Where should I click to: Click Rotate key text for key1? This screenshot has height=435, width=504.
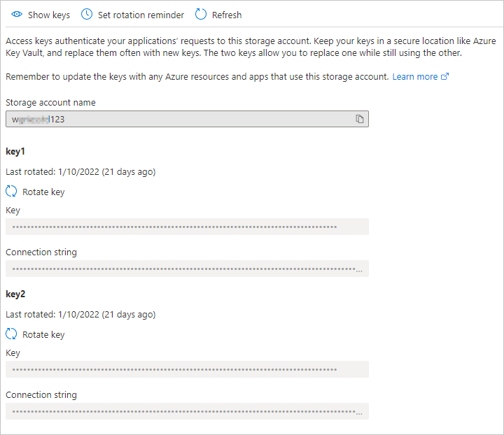tap(43, 192)
